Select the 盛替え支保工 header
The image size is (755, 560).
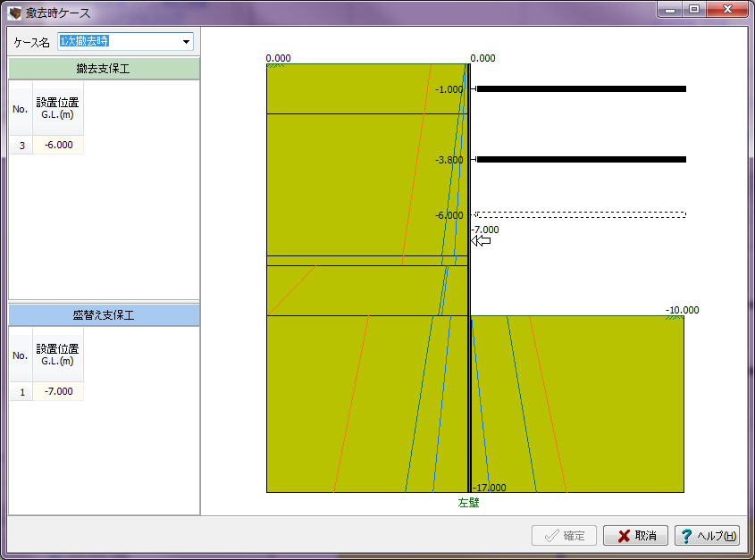[x=104, y=315]
